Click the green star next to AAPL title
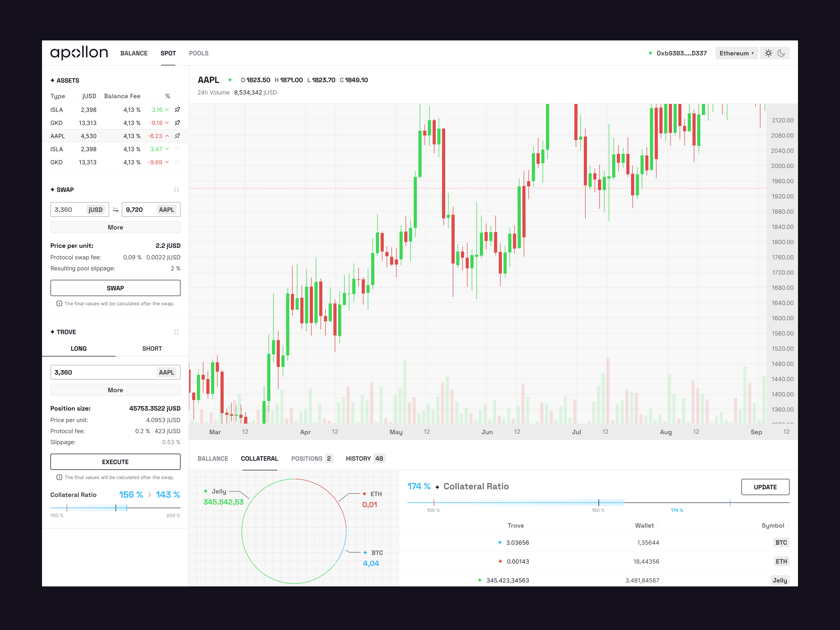The height and width of the screenshot is (630, 840). (230, 80)
